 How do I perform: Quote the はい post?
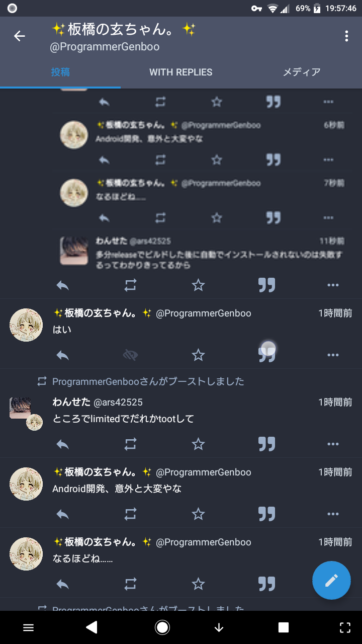click(267, 355)
